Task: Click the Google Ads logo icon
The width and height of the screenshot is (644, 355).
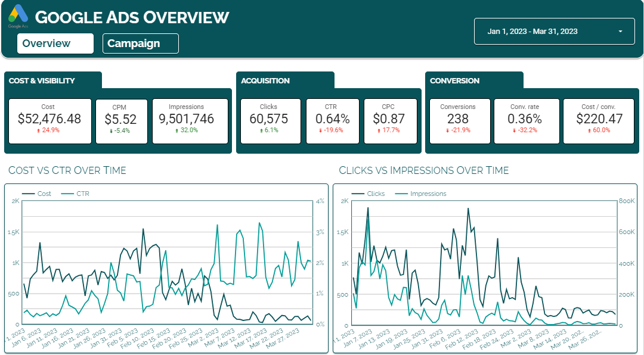Action: pos(18,15)
